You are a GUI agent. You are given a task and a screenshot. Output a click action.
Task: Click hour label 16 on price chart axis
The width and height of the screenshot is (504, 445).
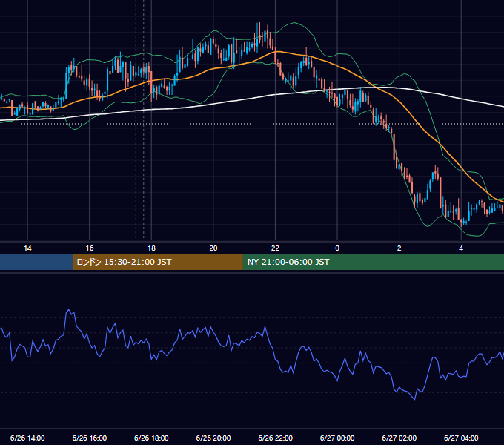click(x=90, y=248)
